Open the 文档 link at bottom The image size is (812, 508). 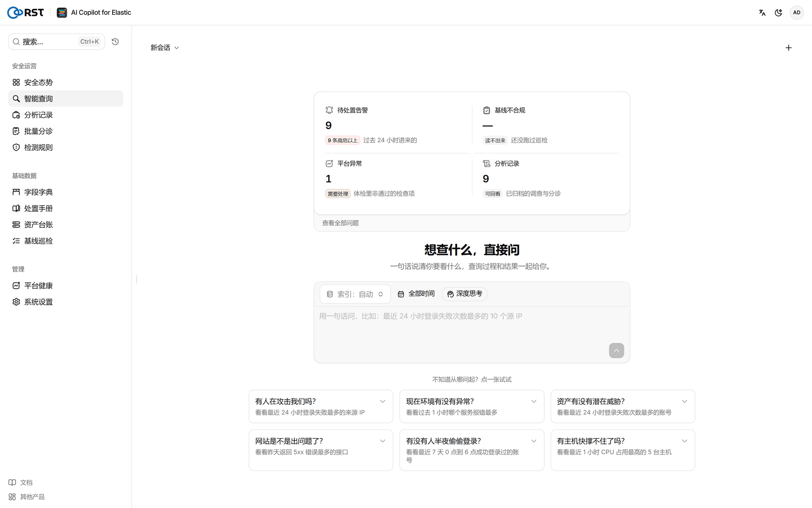[x=21, y=483]
